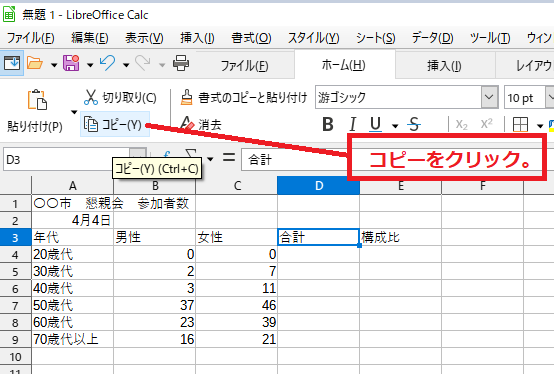The height and width of the screenshot is (374, 554).
Task: Toggle Bold formatting
Action: pos(328,124)
